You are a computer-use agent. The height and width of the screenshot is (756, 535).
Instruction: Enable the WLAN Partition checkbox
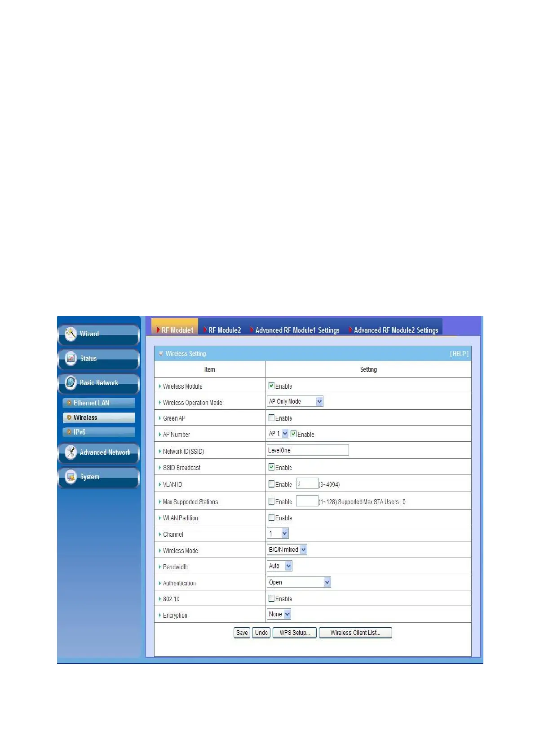(271, 518)
